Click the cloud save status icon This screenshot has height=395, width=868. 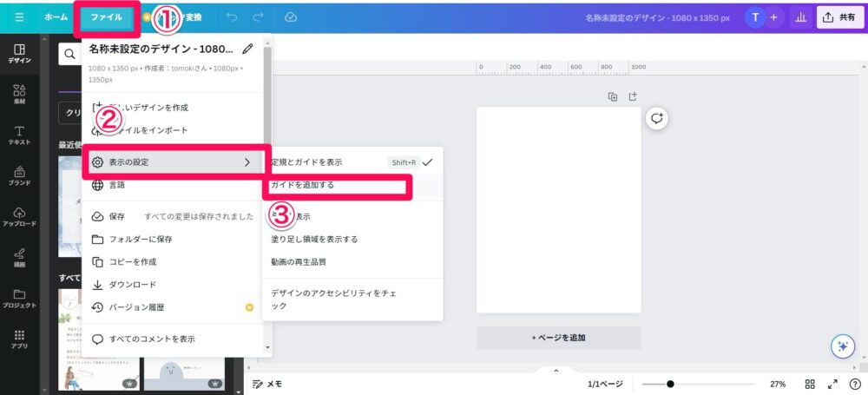pyautogui.click(x=291, y=17)
